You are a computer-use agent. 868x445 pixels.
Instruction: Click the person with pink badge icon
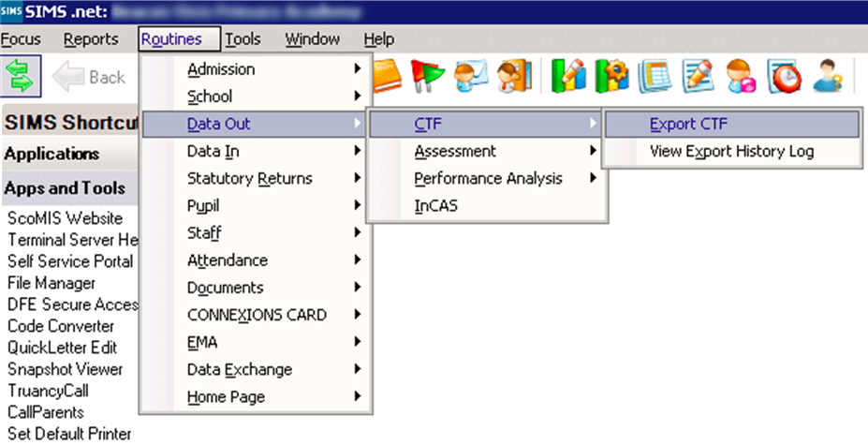pyautogui.click(x=742, y=77)
